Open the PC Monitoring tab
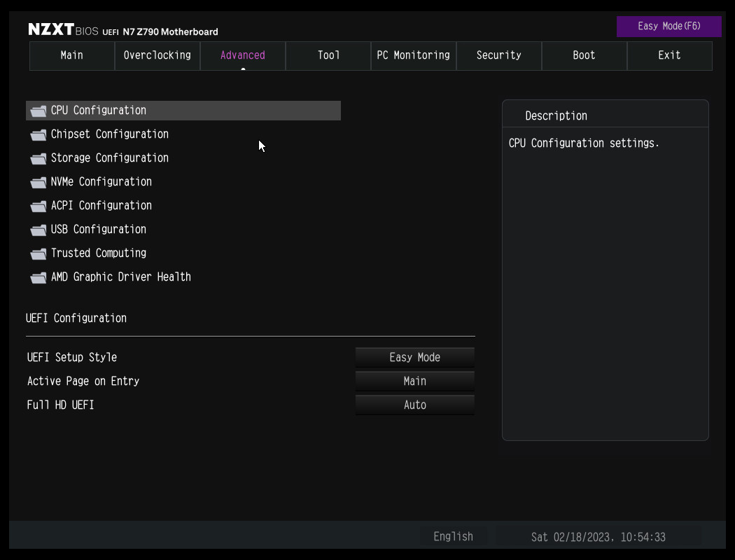Screen dimensions: 735x560 tap(413, 55)
